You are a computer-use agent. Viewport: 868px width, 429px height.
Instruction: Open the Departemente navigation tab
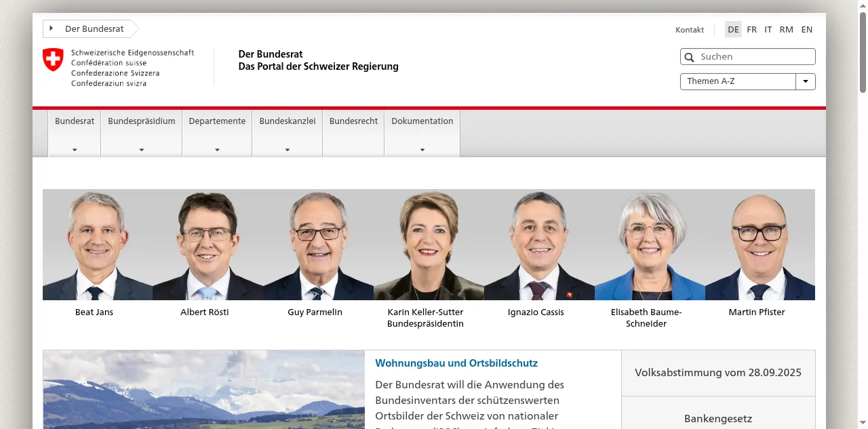pos(217,134)
